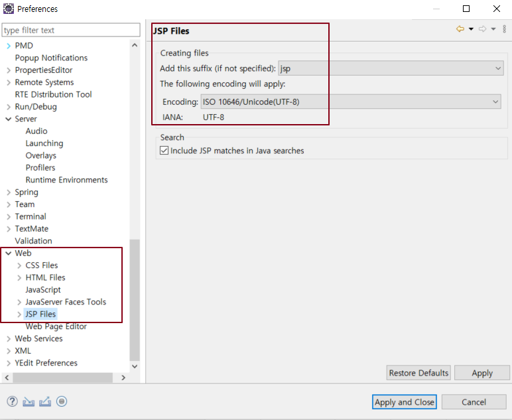Click the tree horizontal scrollbar thumb

tap(63, 378)
